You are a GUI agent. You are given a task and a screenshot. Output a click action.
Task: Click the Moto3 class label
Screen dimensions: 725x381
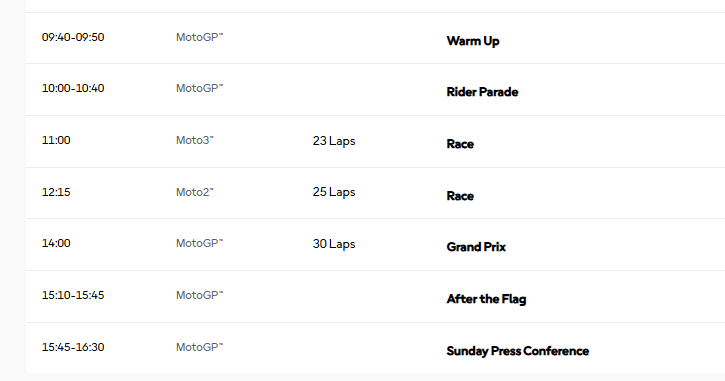click(x=195, y=140)
